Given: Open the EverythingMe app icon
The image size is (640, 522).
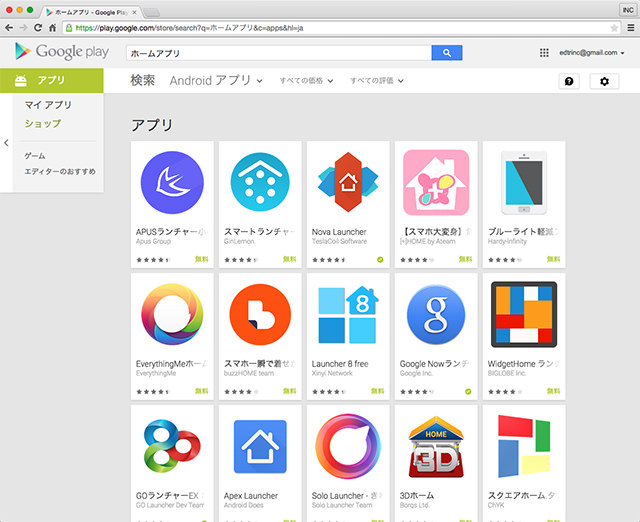Looking at the screenshot, I should 172,314.
